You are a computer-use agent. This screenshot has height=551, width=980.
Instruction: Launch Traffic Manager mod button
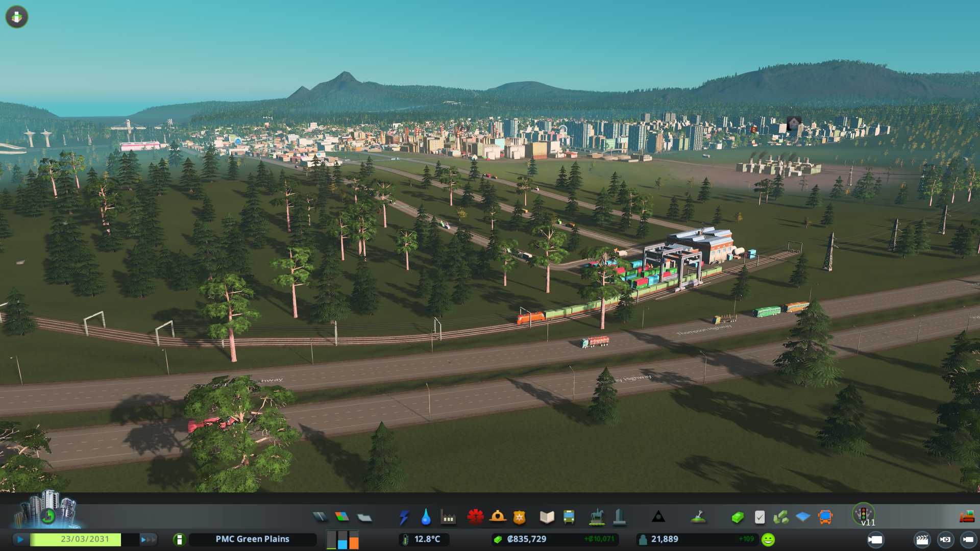tap(863, 513)
